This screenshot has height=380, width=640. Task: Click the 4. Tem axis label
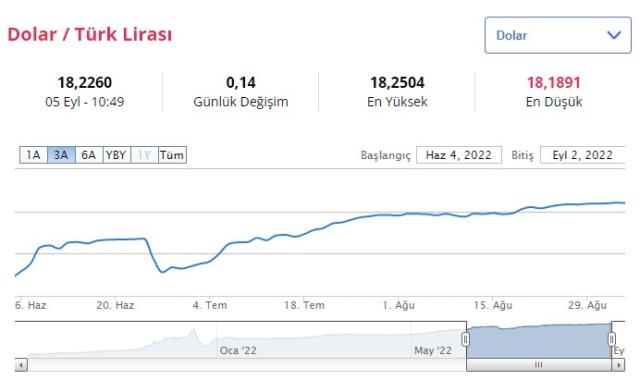tap(210, 305)
